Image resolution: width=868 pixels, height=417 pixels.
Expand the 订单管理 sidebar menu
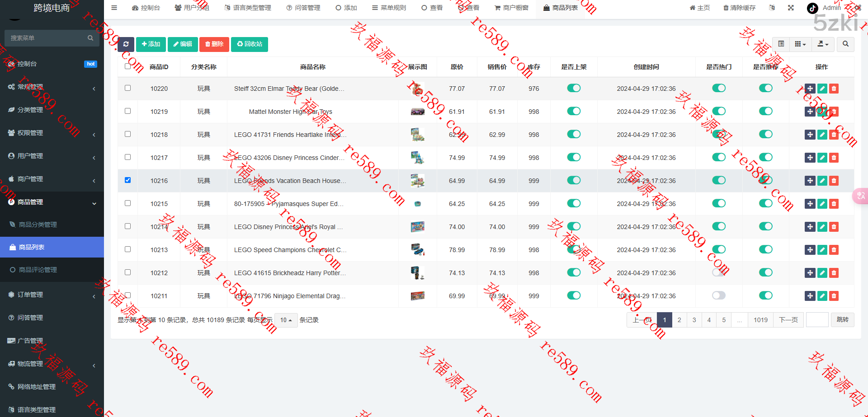52,295
